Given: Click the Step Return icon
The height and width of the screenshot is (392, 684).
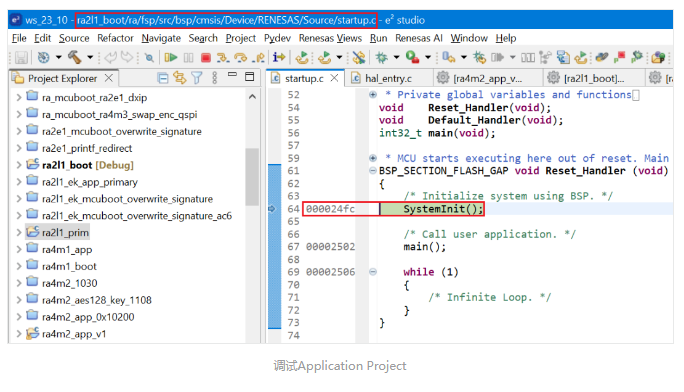Looking at the screenshot, I should 259,57.
